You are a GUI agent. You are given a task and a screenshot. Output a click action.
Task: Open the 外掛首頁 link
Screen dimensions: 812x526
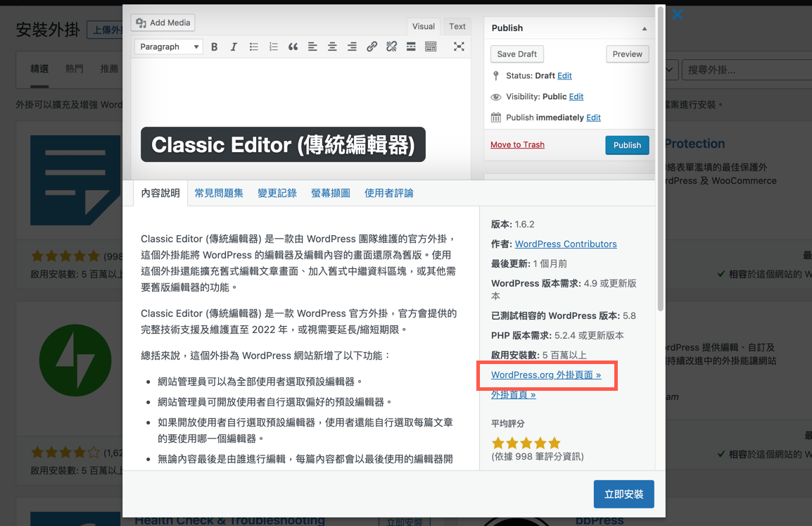pos(513,394)
